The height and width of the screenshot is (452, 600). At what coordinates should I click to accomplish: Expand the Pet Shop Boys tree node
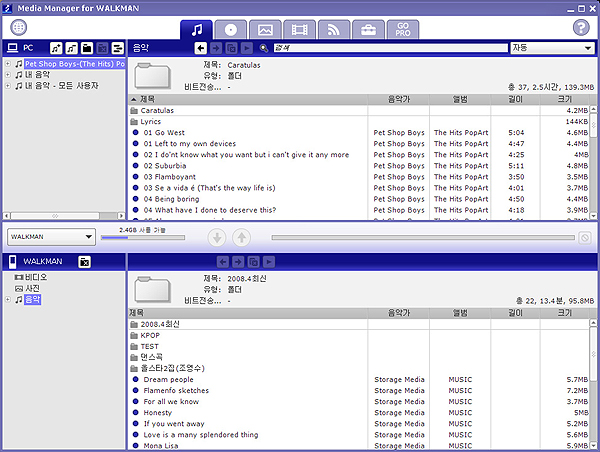tap(8, 64)
